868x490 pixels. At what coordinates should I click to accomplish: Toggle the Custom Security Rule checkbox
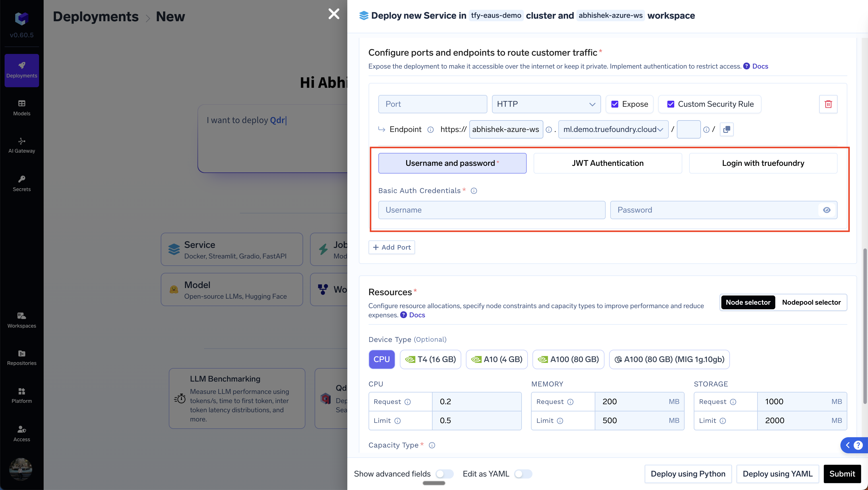671,104
